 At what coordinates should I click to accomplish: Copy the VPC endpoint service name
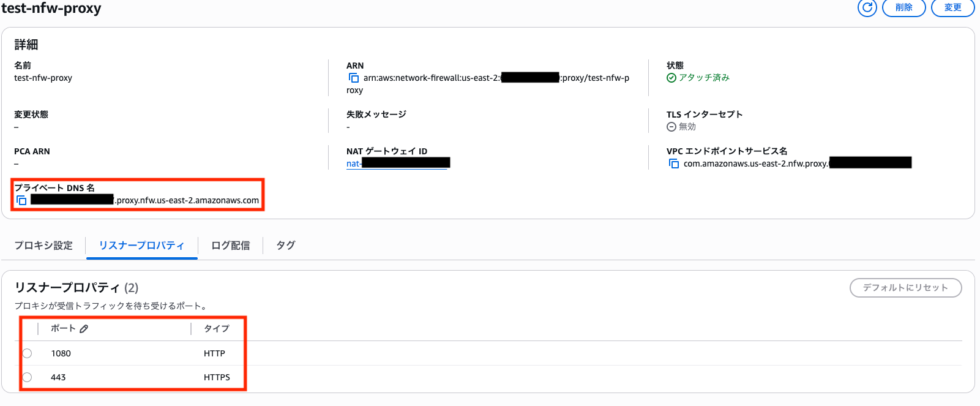point(673,164)
